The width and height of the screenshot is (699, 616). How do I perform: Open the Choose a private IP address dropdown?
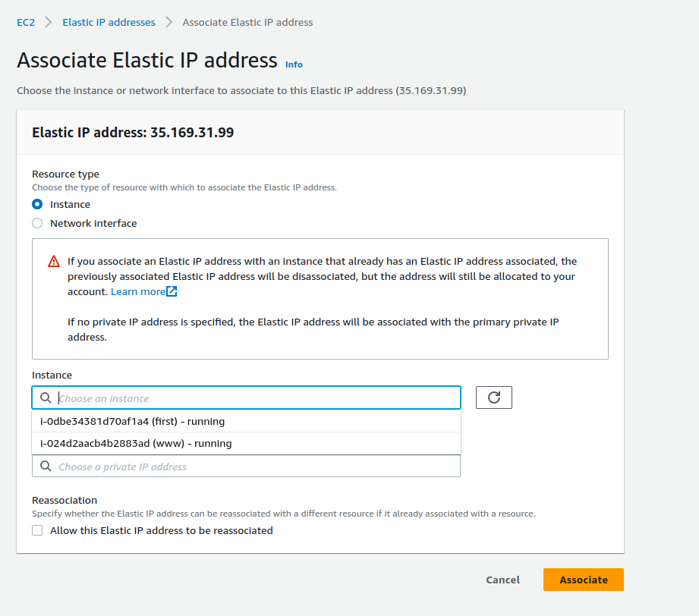246,466
